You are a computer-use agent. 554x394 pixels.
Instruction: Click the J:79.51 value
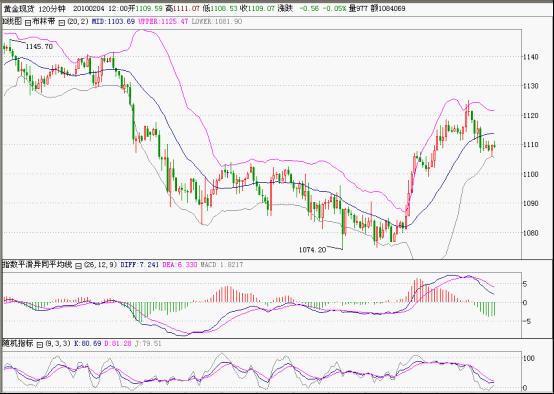click(148, 343)
